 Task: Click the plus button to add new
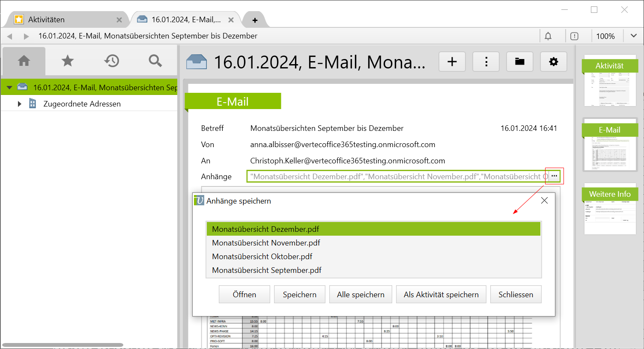pyautogui.click(x=452, y=62)
